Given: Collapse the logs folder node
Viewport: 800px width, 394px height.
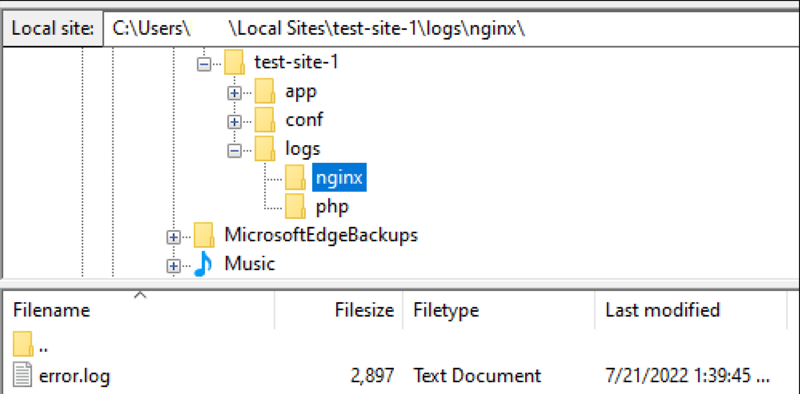Looking at the screenshot, I should pyautogui.click(x=234, y=150).
